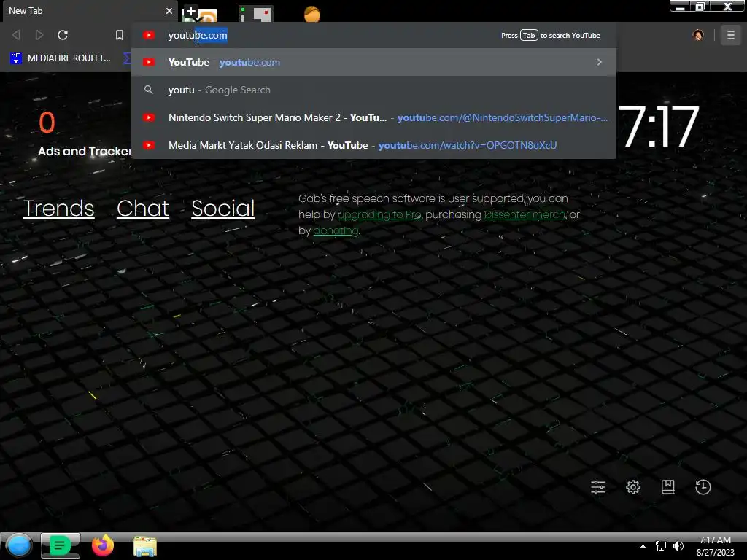Viewport: 747px width, 560px height.
Task: Reload the page
Action: coord(63,35)
